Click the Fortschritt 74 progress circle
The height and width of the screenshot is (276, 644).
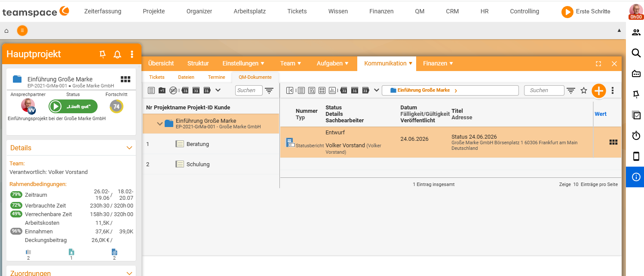click(116, 106)
